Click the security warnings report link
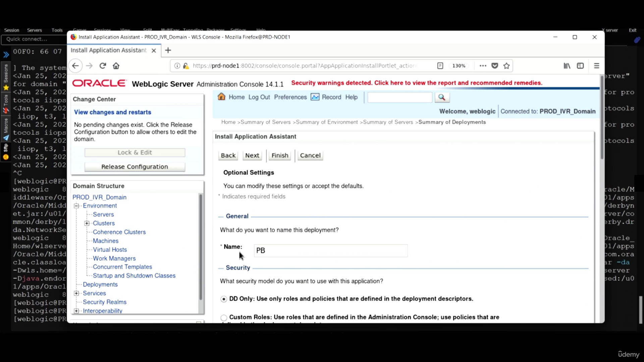 pos(417,83)
